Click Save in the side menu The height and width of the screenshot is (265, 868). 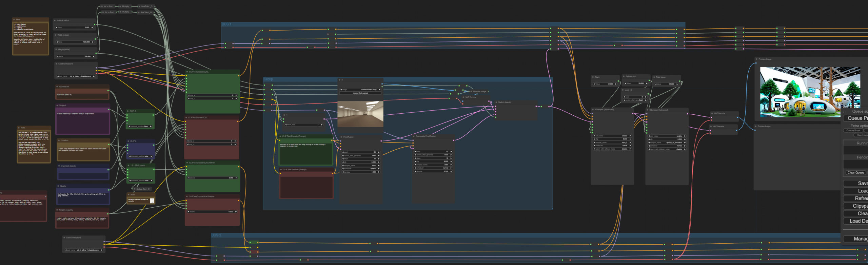pyautogui.click(x=858, y=184)
